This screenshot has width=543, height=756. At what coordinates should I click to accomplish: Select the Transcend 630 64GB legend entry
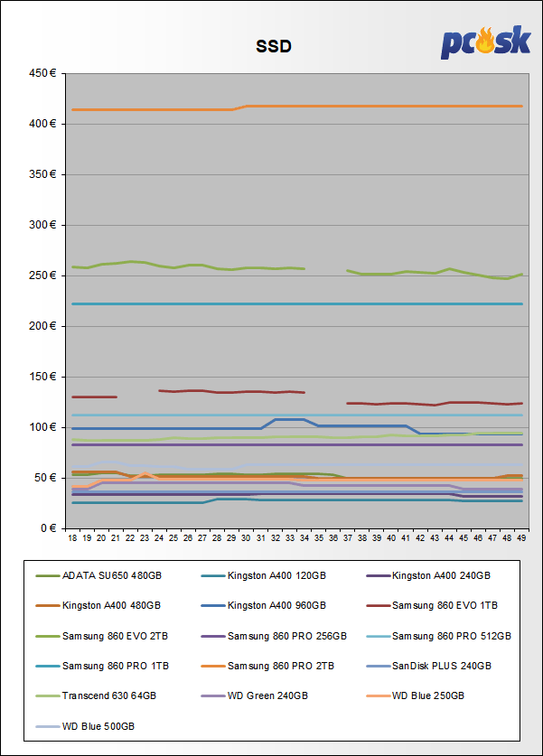pyautogui.click(x=96, y=696)
